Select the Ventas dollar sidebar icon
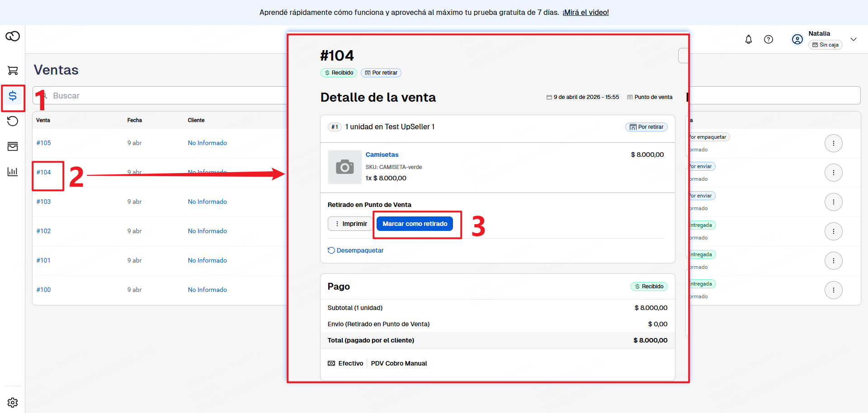The image size is (868, 413). (x=13, y=96)
